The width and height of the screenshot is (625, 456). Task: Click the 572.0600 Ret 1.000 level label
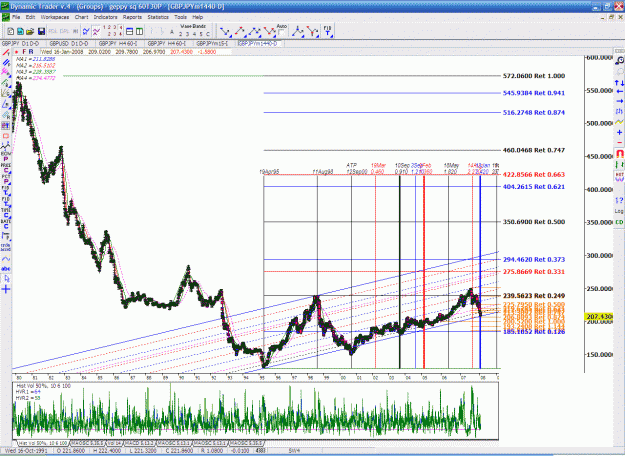(x=534, y=76)
